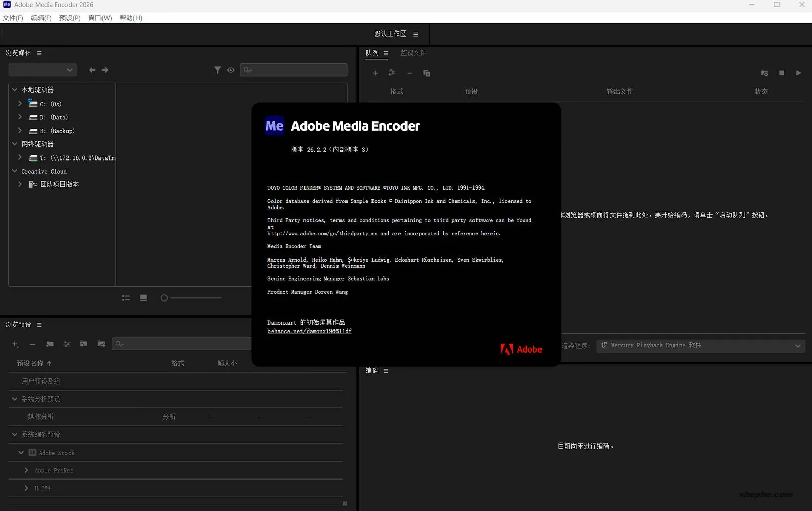
Task: Open the 浏览媒体 panel menu icon
Action: coord(39,53)
